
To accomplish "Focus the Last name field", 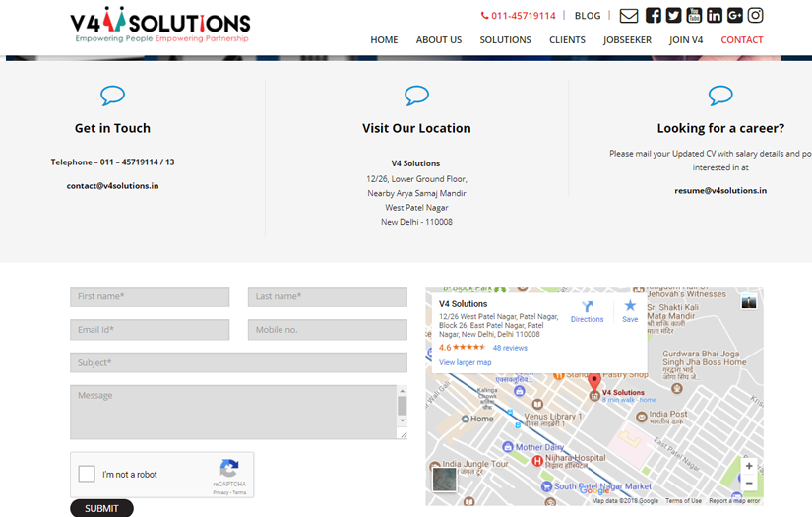I will [328, 296].
